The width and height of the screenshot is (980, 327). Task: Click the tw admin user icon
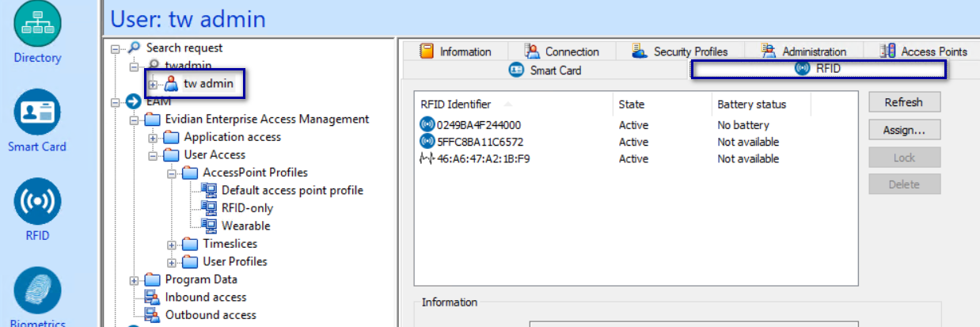click(x=171, y=84)
